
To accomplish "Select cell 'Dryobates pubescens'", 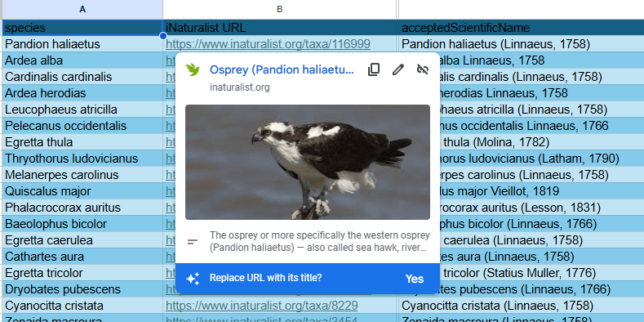I will 82,289.
